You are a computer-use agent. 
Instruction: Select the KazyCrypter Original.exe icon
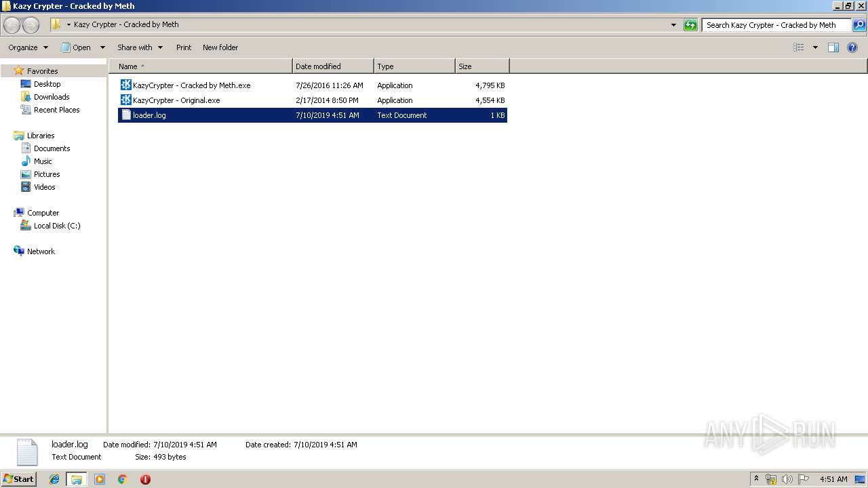click(x=125, y=100)
